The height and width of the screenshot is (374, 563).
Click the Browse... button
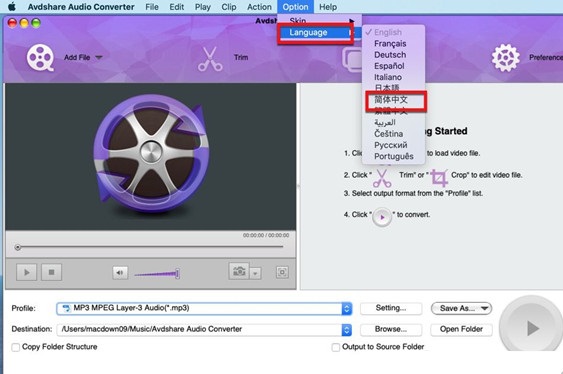[x=391, y=329]
